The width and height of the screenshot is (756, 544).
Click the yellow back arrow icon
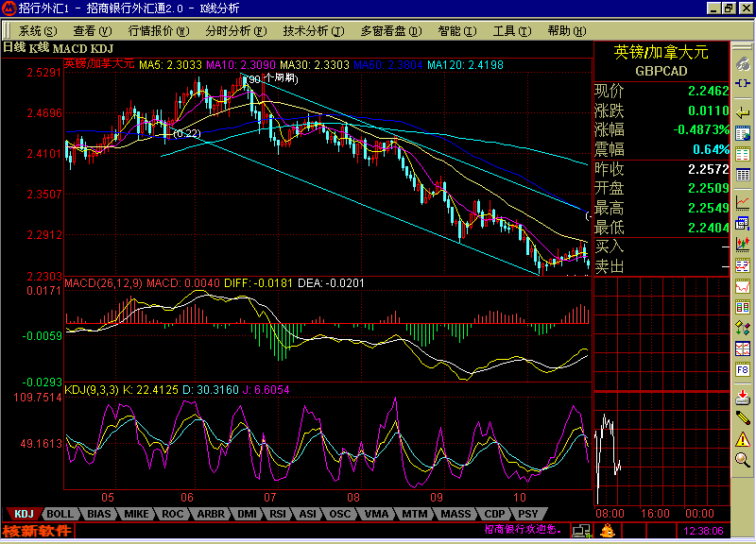click(x=743, y=112)
